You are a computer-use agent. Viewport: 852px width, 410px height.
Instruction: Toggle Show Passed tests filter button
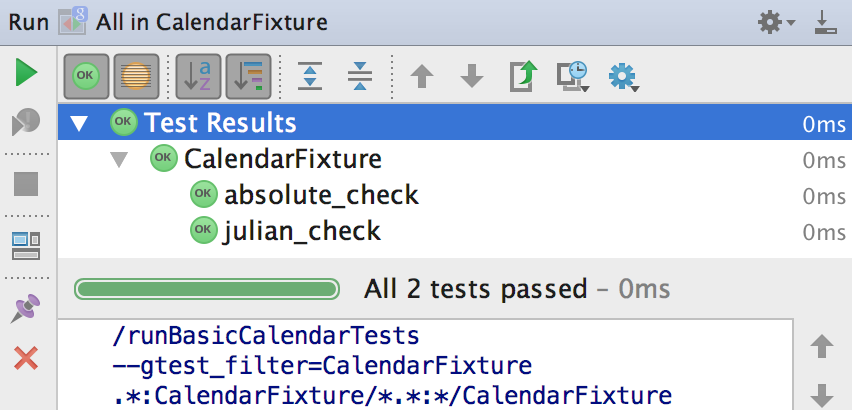(x=87, y=75)
